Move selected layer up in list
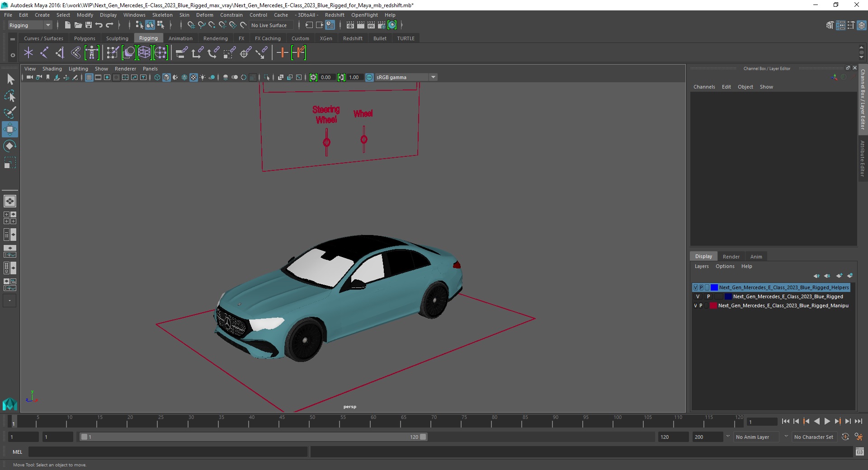 (x=816, y=276)
